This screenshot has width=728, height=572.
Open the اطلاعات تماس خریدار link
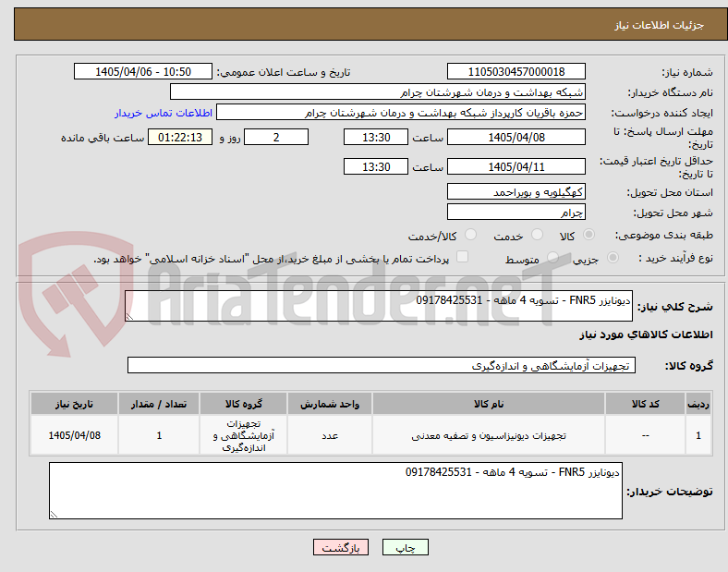pyautogui.click(x=164, y=113)
